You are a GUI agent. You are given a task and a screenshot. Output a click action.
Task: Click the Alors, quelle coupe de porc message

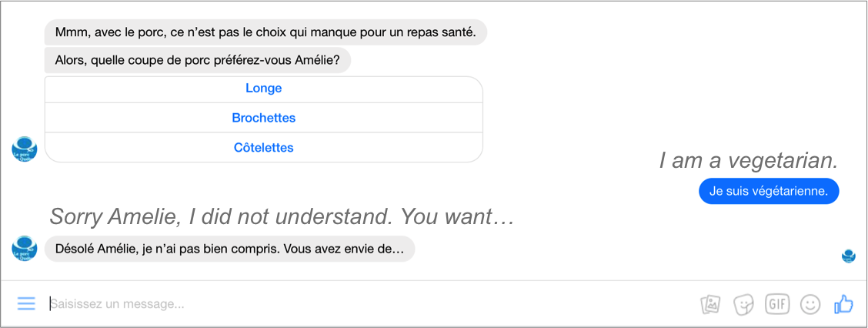point(198,60)
